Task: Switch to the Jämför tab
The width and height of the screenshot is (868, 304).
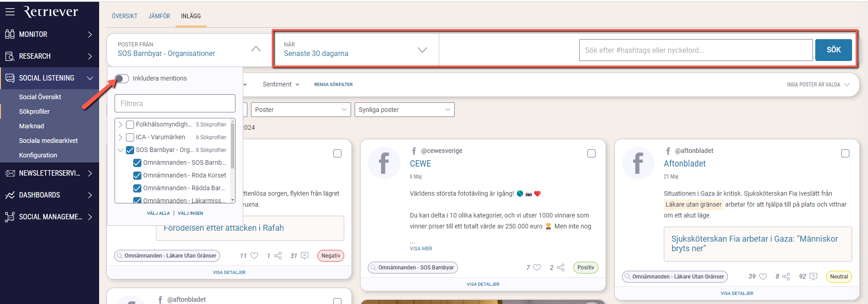Action: (159, 16)
